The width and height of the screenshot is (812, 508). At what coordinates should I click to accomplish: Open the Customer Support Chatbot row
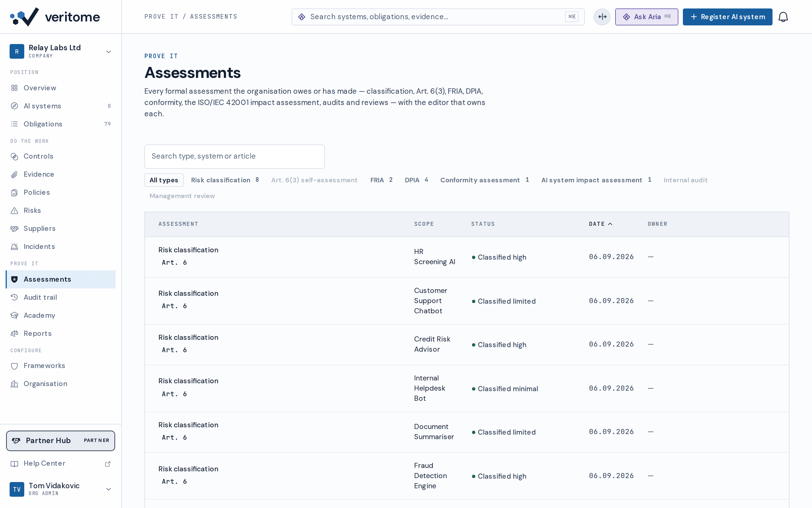[x=466, y=301]
